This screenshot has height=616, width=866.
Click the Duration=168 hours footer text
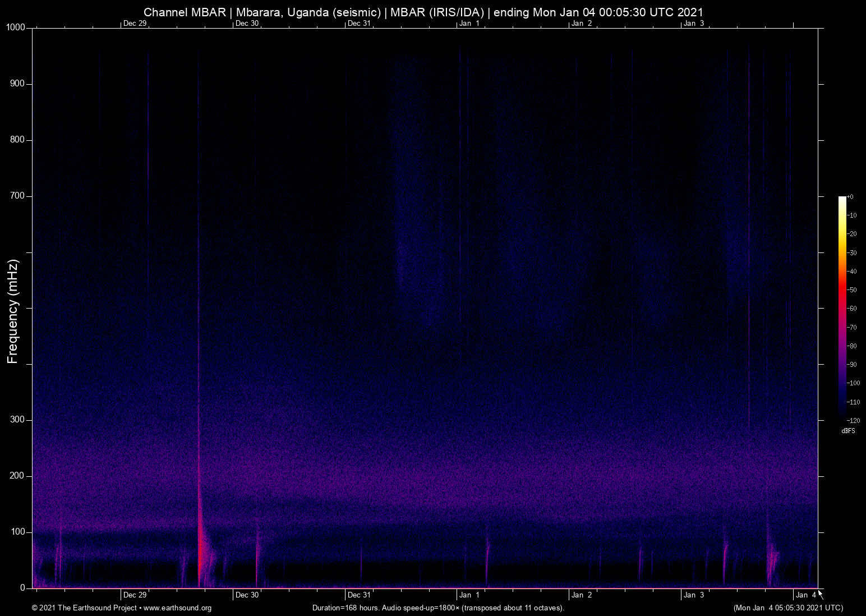[x=437, y=608]
